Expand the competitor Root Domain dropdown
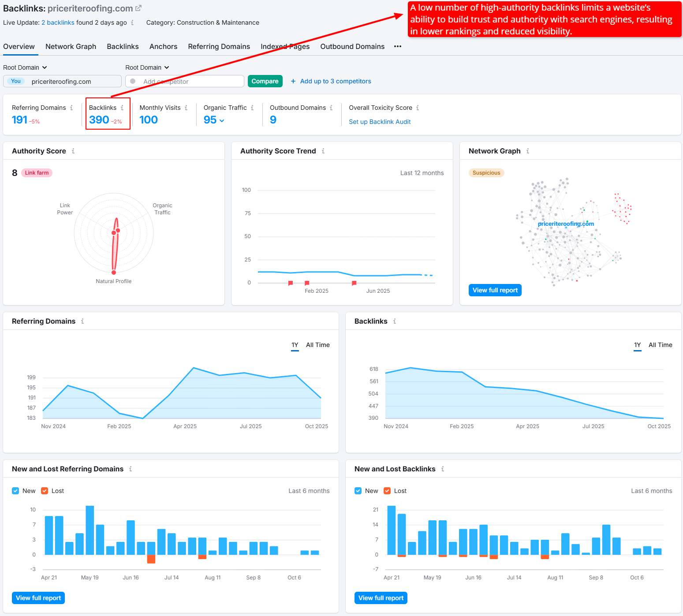Screen dimensions: 683x616 point(147,67)
